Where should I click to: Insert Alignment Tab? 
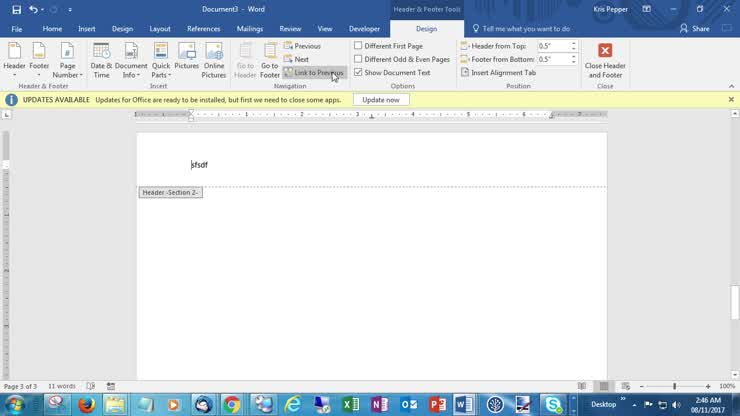(x=498, y=72)
